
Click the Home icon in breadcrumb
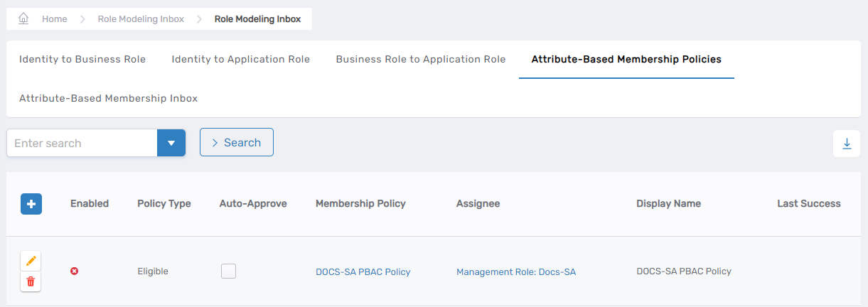[23, 19]
